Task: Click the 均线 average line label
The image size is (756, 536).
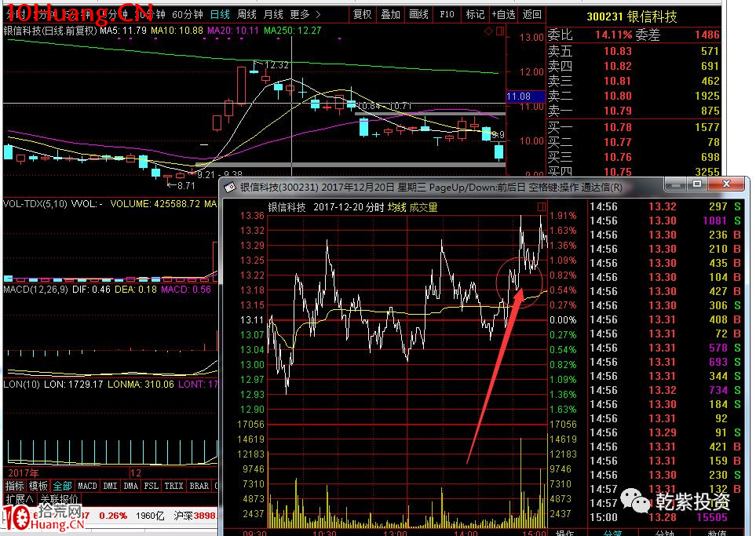Action: [x=396, y=207]
